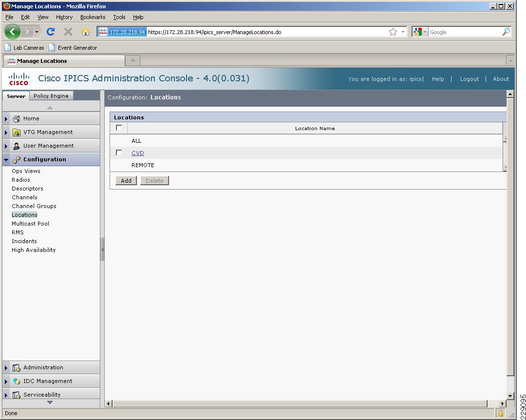The image size is (526, 420).
Task: Open High Availability under Configuration
Action: [x=34, y=250]
